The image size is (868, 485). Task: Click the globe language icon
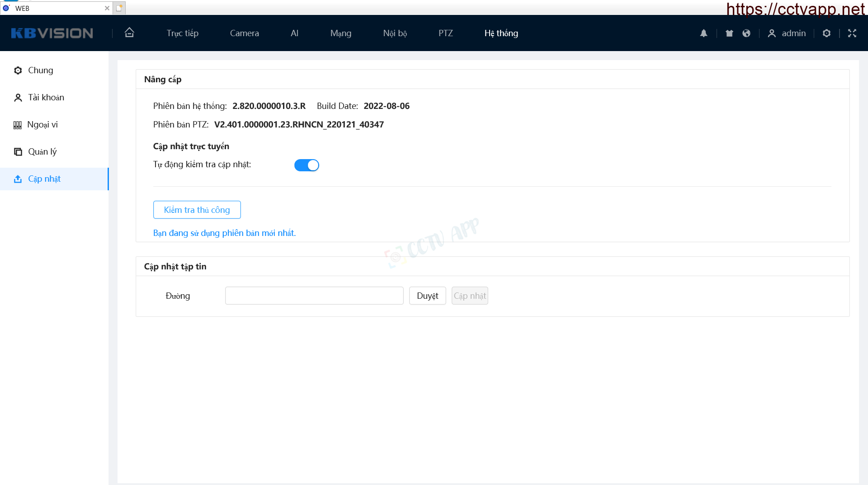(x=746, y=33)
